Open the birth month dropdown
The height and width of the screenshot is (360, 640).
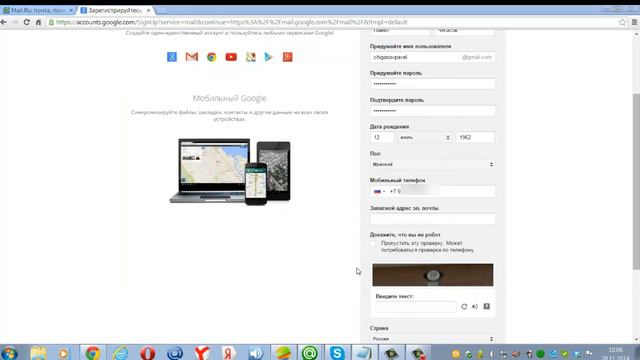(425, 138)
